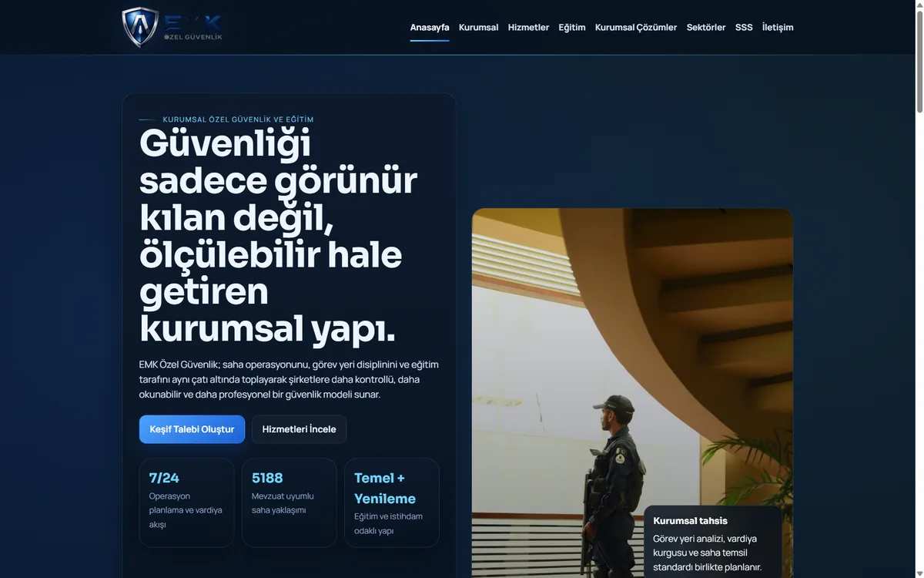Go to the İletişim page
Screen dimensions: 924x578
[778, 27]
